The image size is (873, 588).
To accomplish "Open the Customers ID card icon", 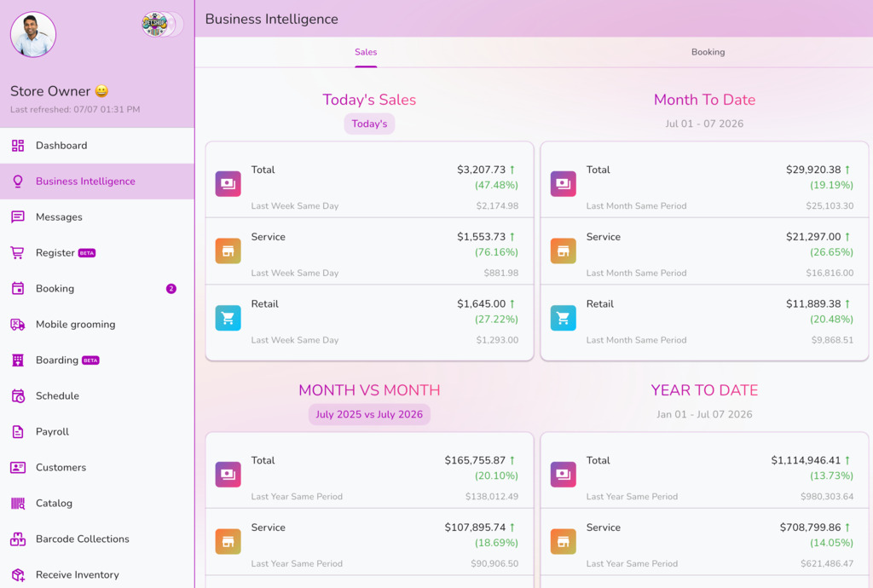I will click(x=18, y=467).
